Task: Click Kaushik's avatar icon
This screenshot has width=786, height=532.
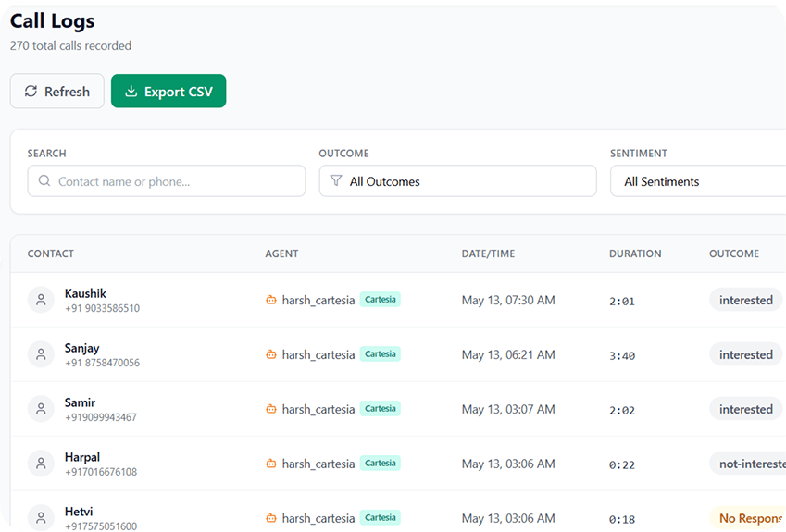Action: [41, 300]
